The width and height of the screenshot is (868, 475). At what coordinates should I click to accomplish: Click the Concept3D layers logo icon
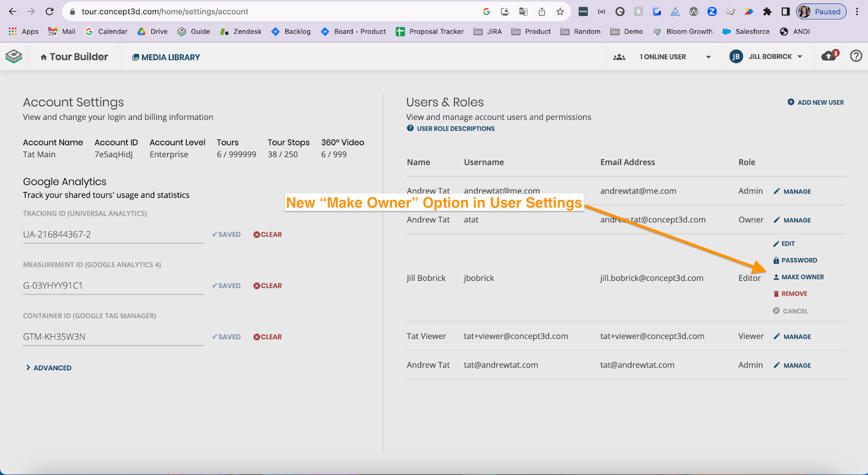pos(14,56)
